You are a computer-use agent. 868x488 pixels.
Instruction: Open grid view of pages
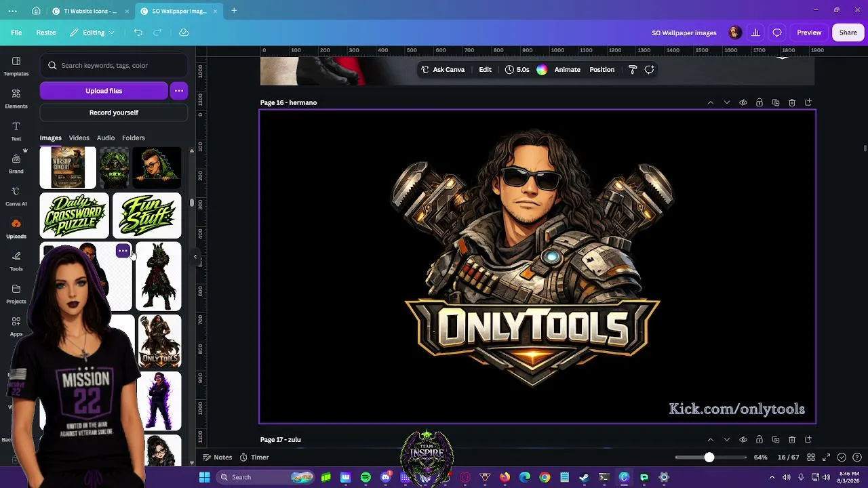point(810,457)
